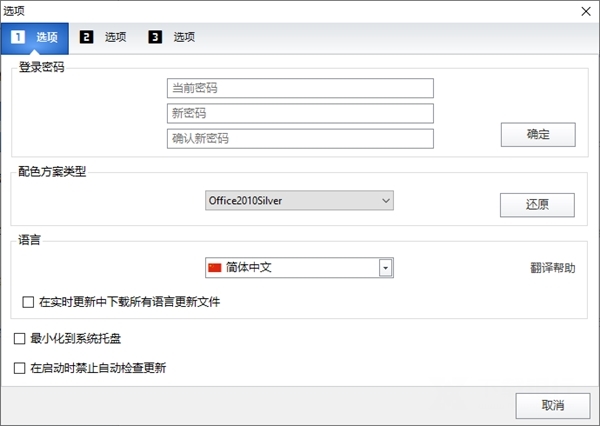The image size is (600, 426).
Task: Open the Office2010Silver color scheme dropdown
Action: pos(299,201)
